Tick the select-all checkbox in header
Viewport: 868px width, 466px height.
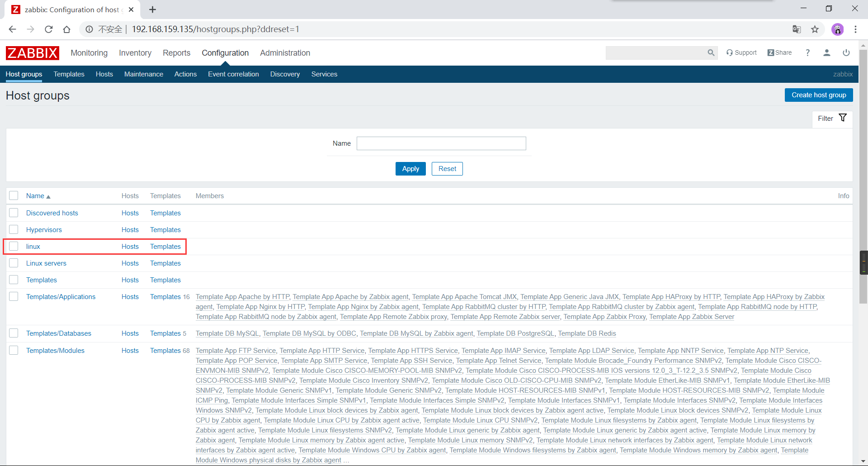14,195
